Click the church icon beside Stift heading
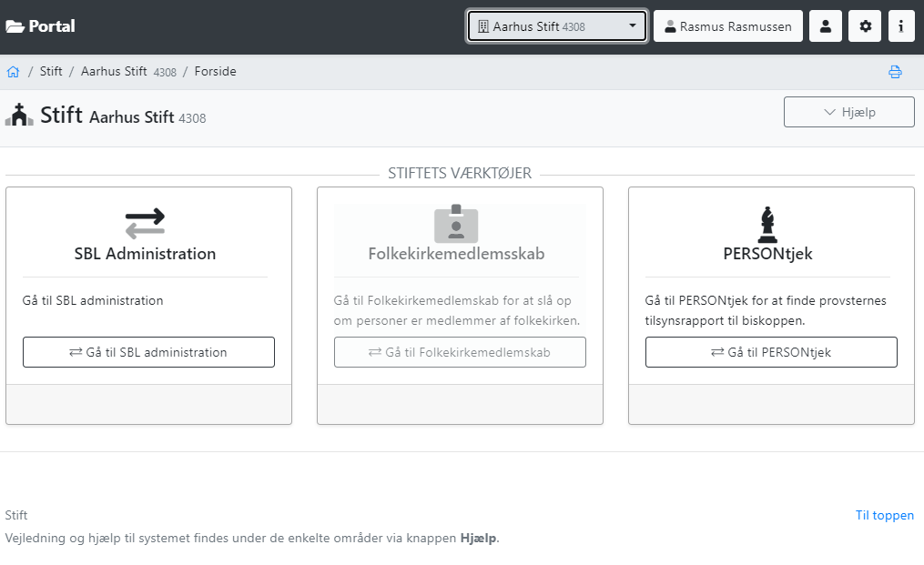 [19, 115]
